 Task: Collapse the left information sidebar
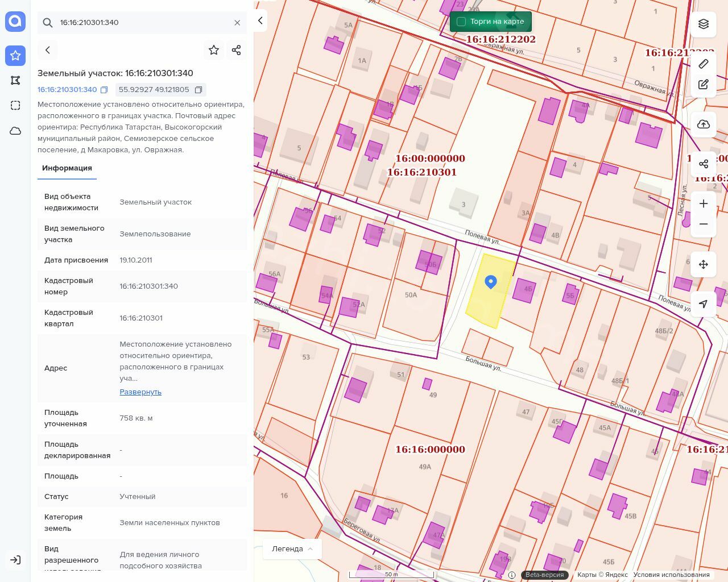point(260,20)
